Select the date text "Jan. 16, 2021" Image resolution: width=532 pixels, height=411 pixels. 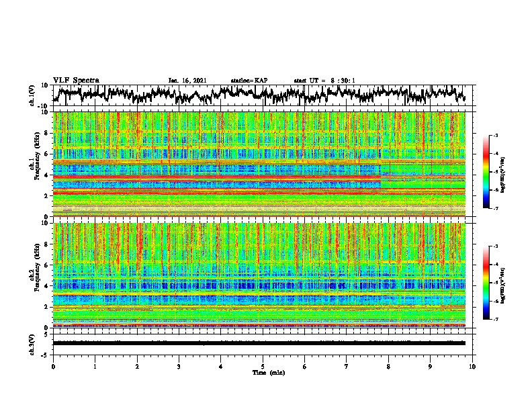coord(187,81)
